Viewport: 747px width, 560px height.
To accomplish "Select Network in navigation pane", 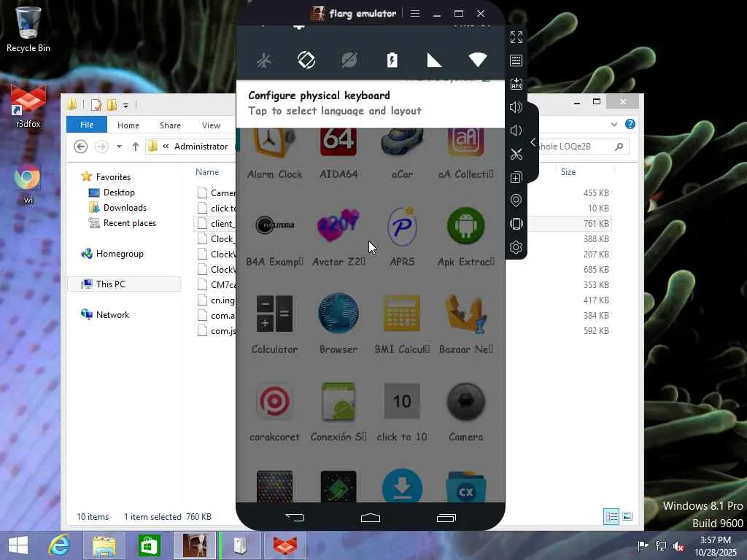I will point(112,315).
